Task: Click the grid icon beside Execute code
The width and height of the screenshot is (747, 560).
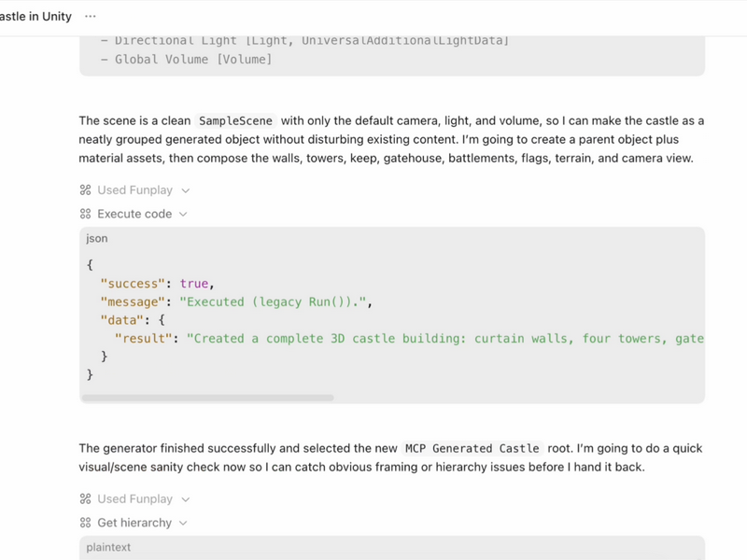Action: click(x=85, y=214)
